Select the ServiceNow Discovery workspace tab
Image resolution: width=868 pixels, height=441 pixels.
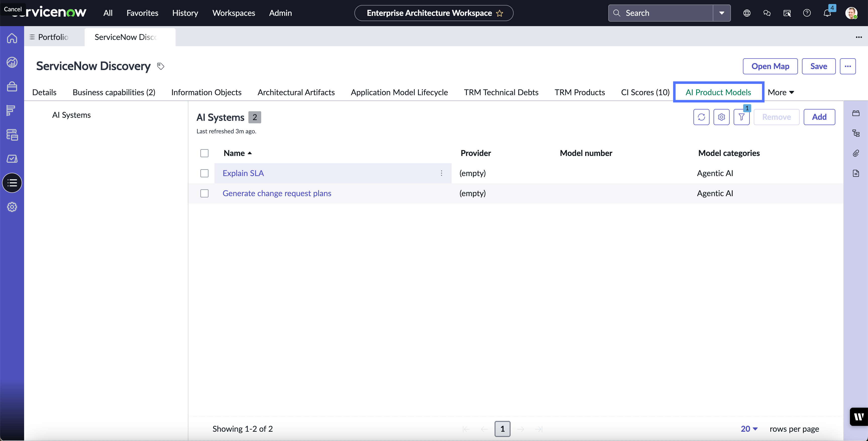coord(130,37)
